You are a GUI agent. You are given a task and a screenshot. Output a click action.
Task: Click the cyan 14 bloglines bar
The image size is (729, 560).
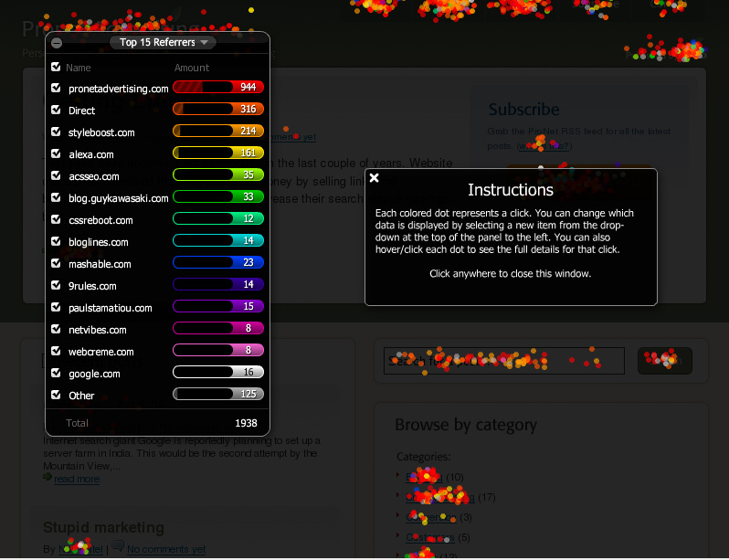pos(218,240)
